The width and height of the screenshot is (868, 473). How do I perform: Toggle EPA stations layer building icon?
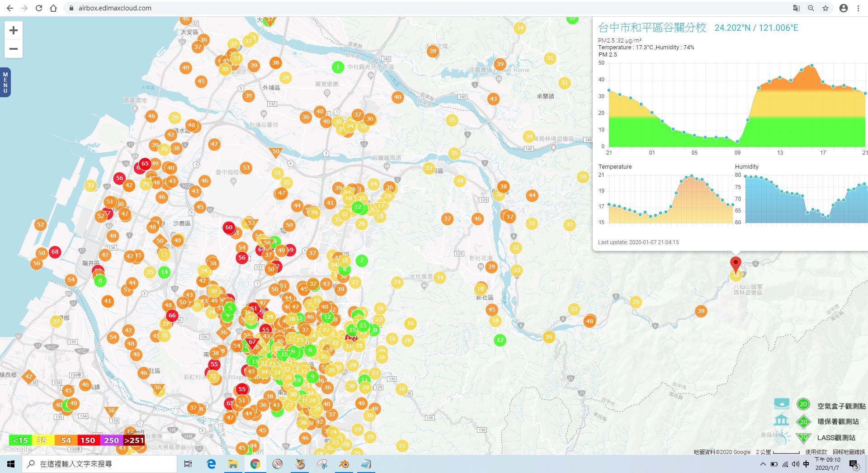pyautogui.click(x=782, y=421)
